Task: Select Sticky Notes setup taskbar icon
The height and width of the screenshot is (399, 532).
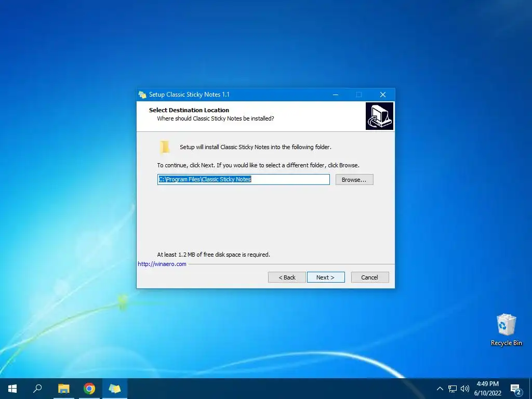Action: 115,389
